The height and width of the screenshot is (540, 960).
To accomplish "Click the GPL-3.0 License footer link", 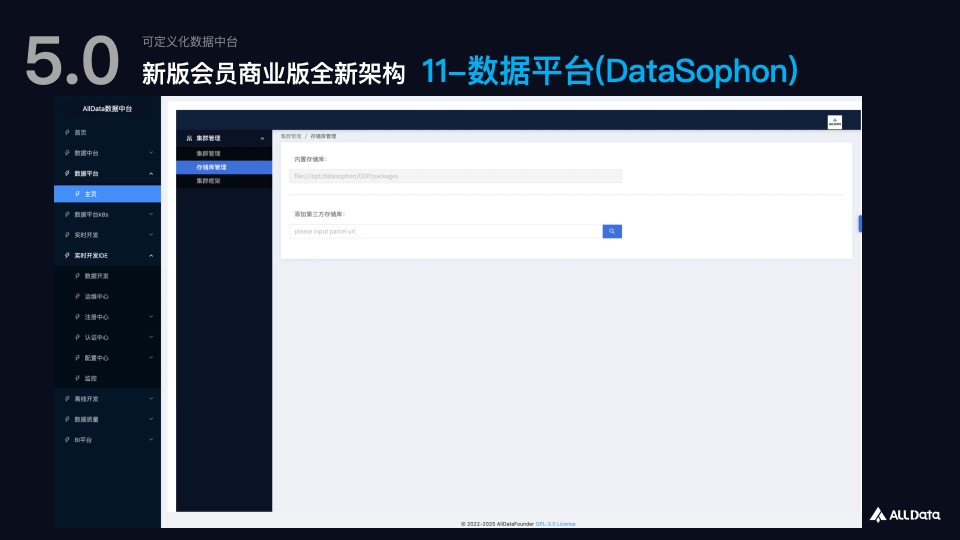I will coord(555,524).
